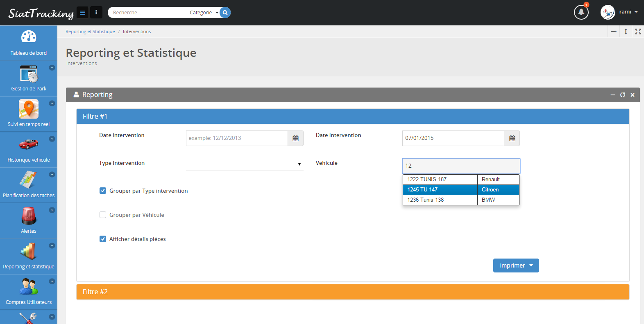Expand the Filtre #2 orange header
The image size is (644, 324).
click(353, 292)
